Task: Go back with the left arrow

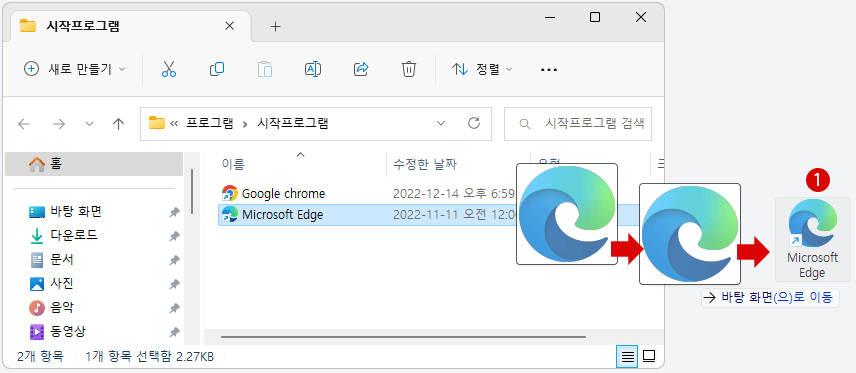Action: point(24,124)
